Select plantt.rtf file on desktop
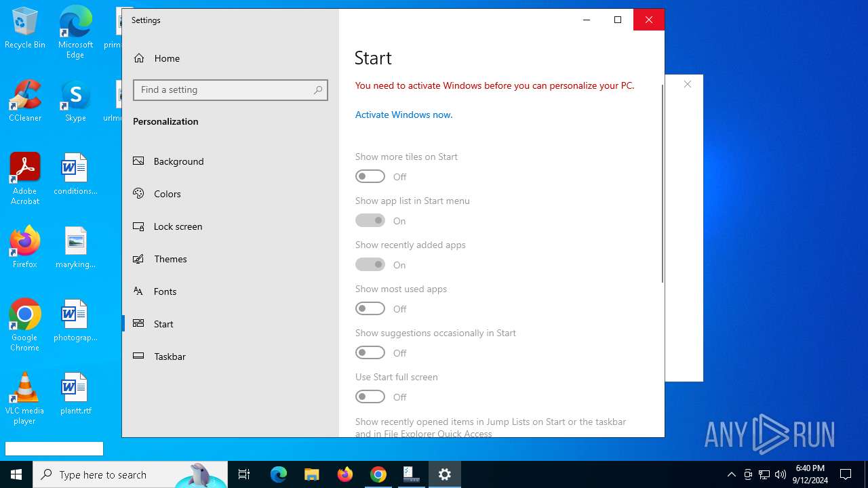Screen dimensions: 868x488 tap(75, 394)
